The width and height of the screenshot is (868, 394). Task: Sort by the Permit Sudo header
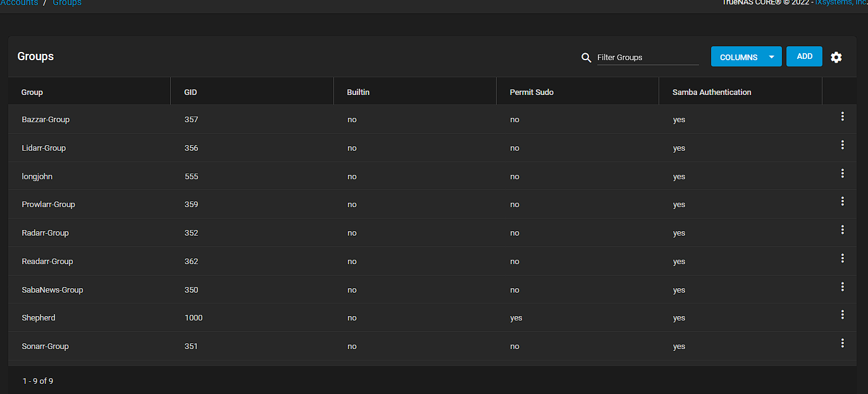[x=531, y=92]
